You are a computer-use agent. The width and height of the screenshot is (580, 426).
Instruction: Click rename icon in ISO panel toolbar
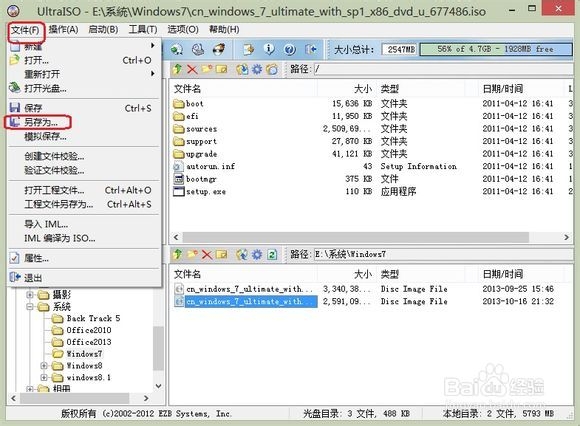221,69
